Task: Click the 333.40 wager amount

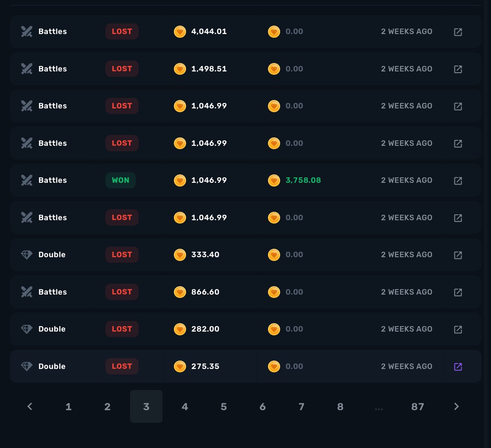Action: pos(205,254)
